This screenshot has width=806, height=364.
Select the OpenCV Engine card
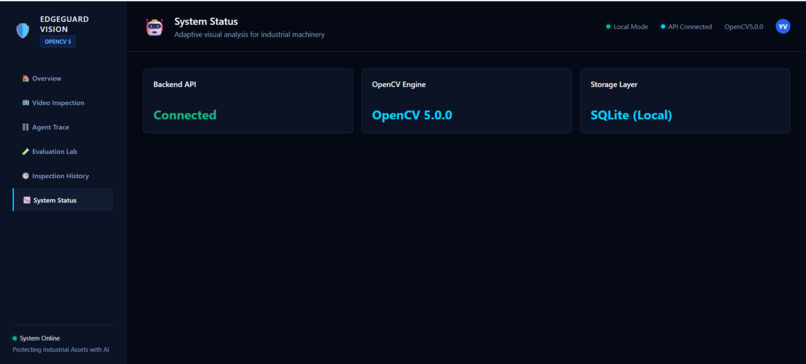466,101
